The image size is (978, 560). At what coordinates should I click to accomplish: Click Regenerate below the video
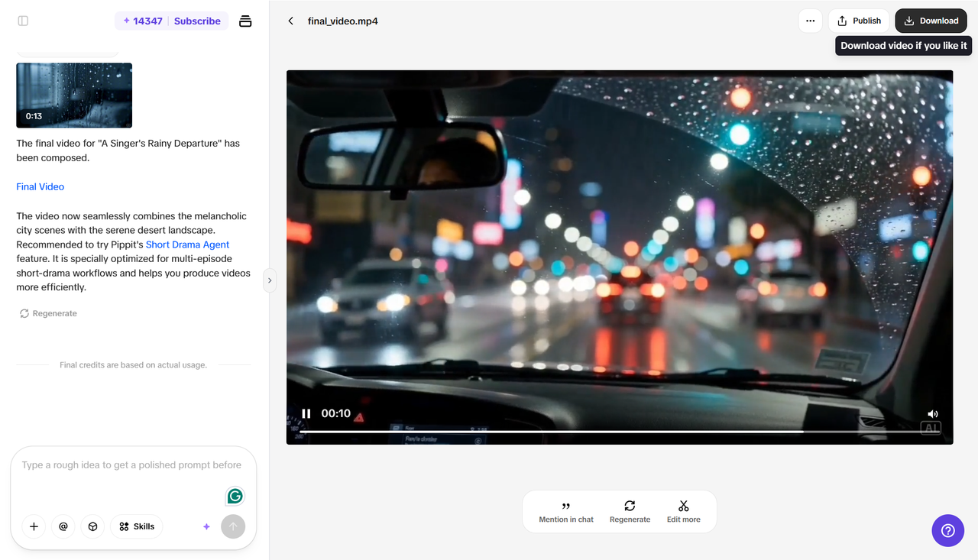click(x=630, y=512)
